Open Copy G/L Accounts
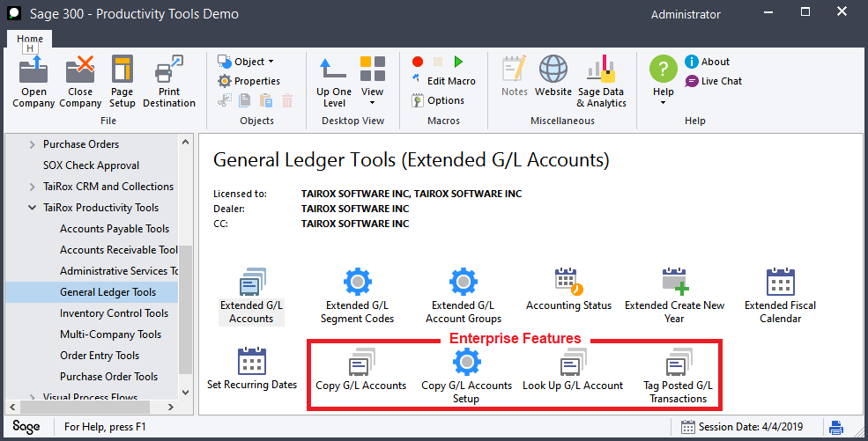The height and width of the screenshot is (441, 868). coord(361,370)
